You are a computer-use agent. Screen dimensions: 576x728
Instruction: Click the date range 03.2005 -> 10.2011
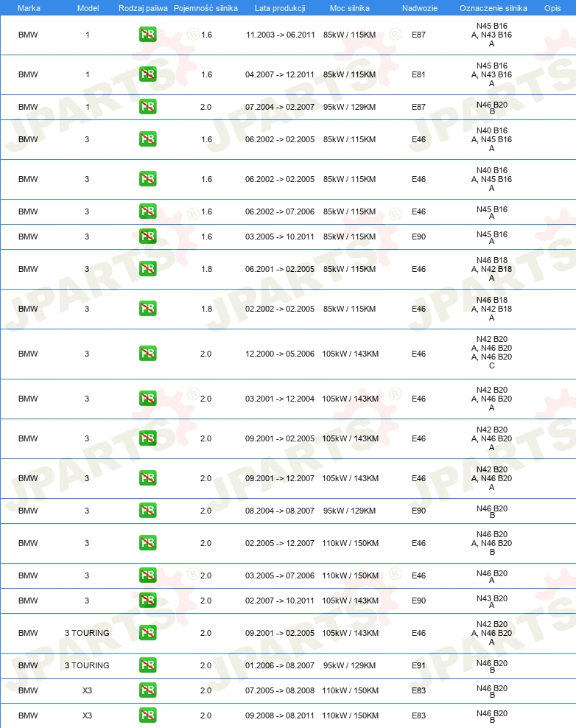coord(280,237)
